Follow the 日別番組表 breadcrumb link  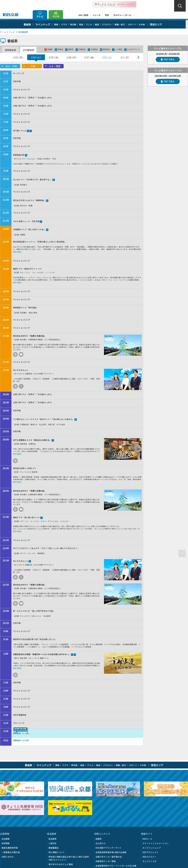click(x=23, y=32)
